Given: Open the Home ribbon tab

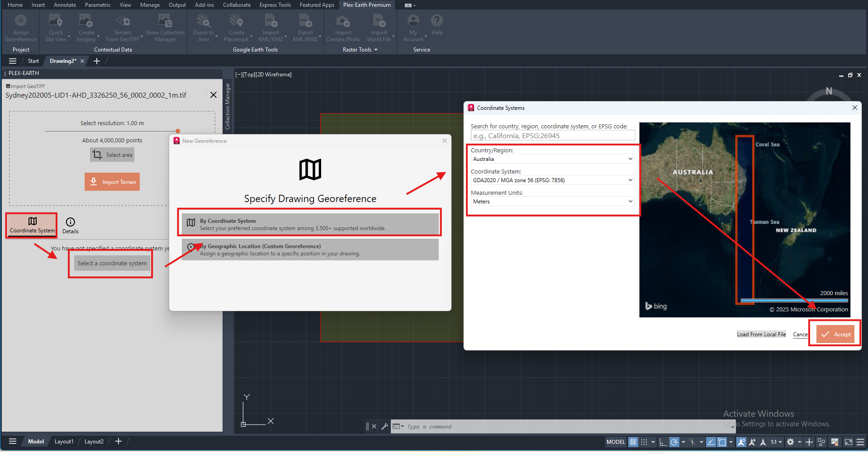Looking at the screenshot, I should pyautogui.click(x=15, y=5).
